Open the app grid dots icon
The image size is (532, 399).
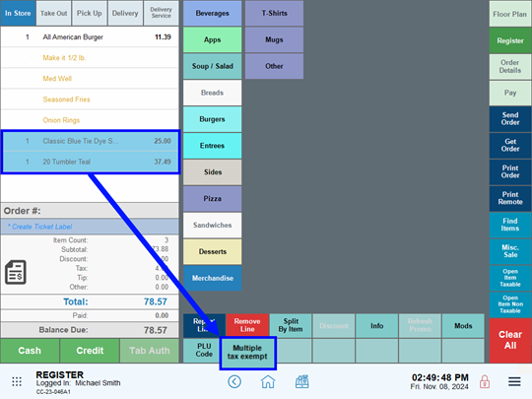pos(17,381)
